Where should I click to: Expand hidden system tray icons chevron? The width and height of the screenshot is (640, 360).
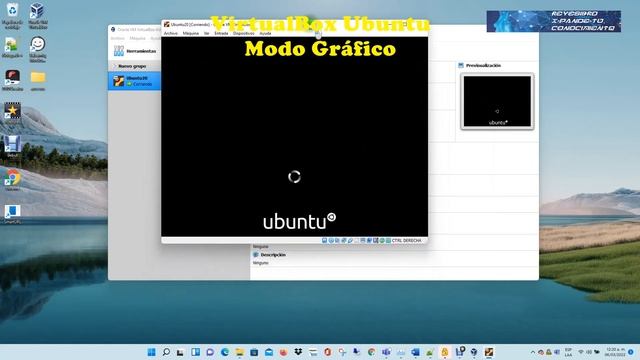(533, 352)
